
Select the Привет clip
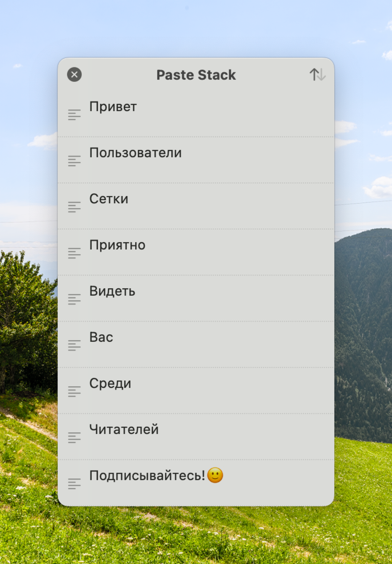[196, 114]
